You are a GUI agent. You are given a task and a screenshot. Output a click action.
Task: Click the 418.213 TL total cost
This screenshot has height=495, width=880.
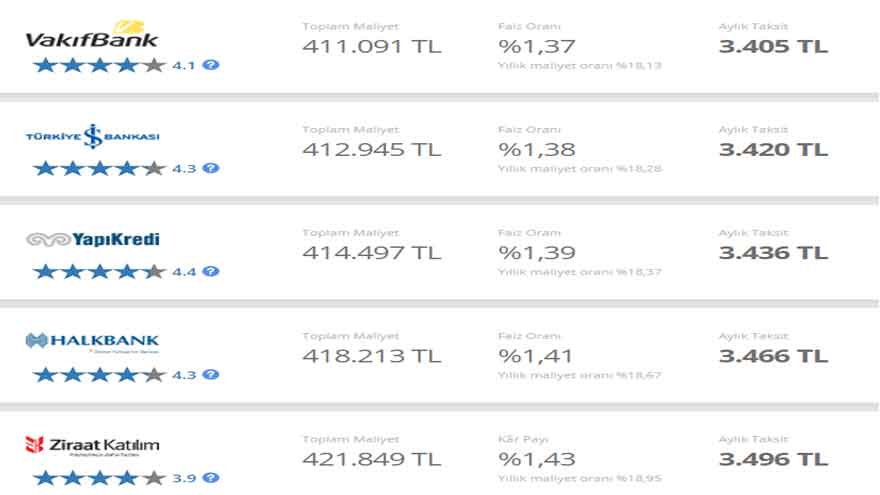point(372,356)
